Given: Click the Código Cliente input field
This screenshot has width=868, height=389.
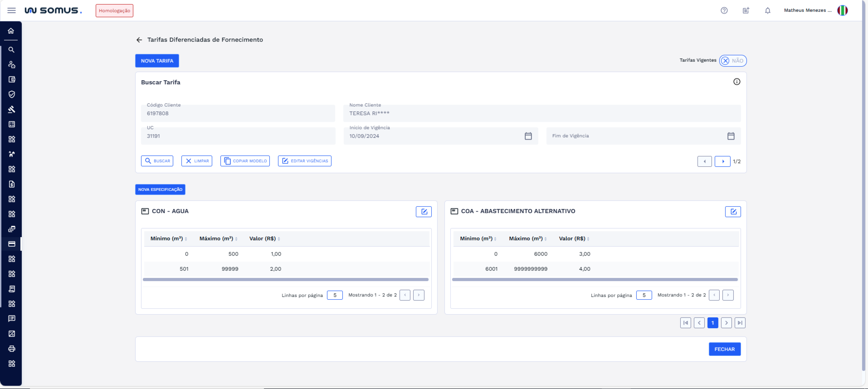Looking at the screenshot, I should tap(238, 114).
